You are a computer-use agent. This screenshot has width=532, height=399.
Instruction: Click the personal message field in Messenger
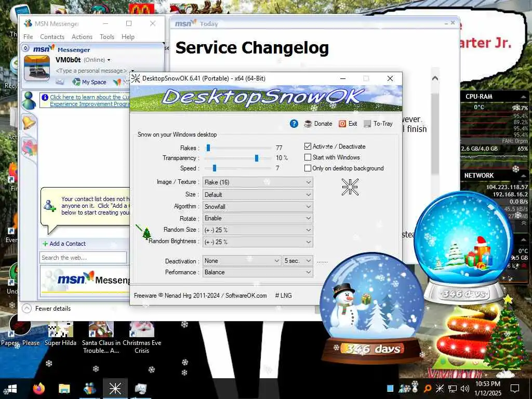[91, 71]
